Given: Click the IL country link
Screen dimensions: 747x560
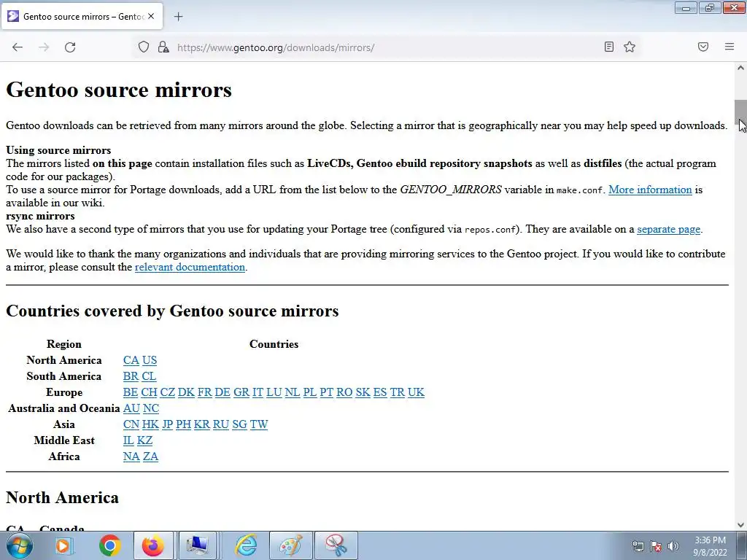Looking at the screenshot, I should coord(128,440).
